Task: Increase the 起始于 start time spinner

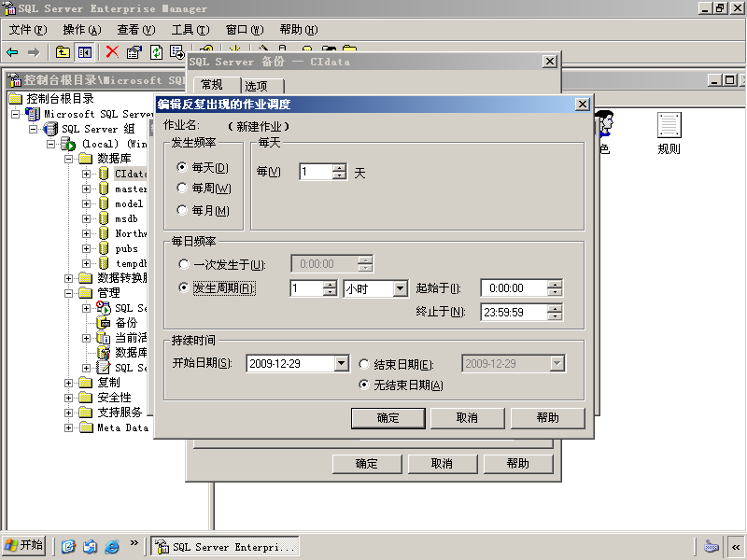Action: (555, 285)
